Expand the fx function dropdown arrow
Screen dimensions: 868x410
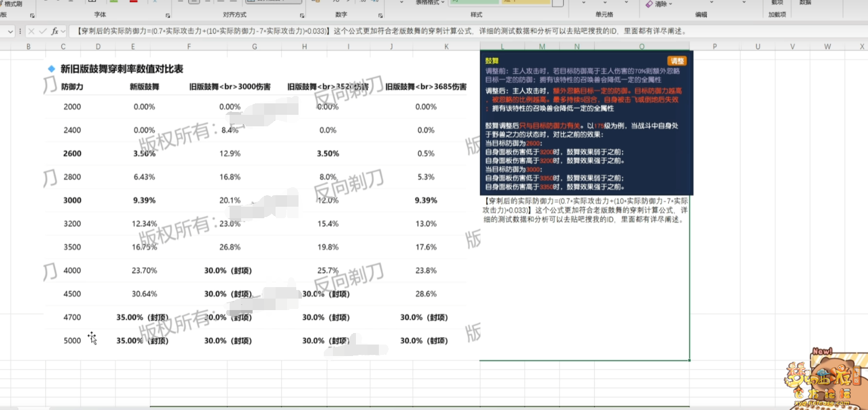coord(63,32)
